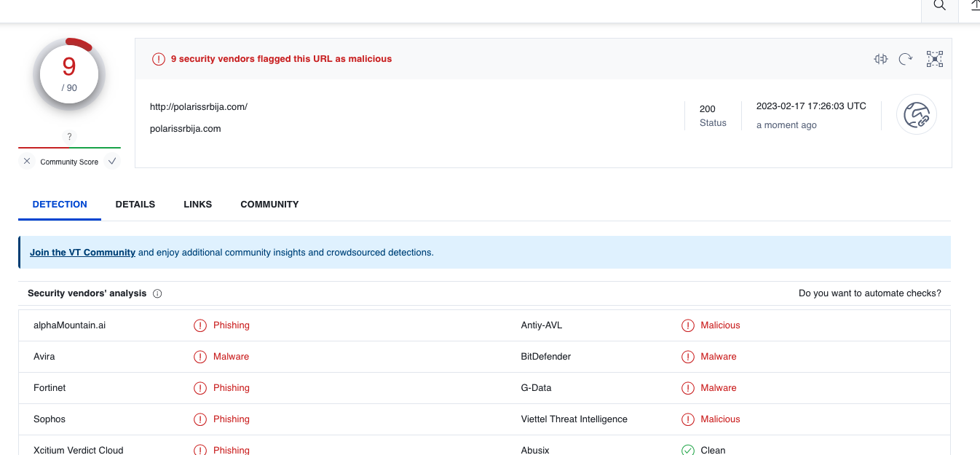This screenshot has width=980, height=455.
Task: Open the LINKS tab
Action: 198,205
